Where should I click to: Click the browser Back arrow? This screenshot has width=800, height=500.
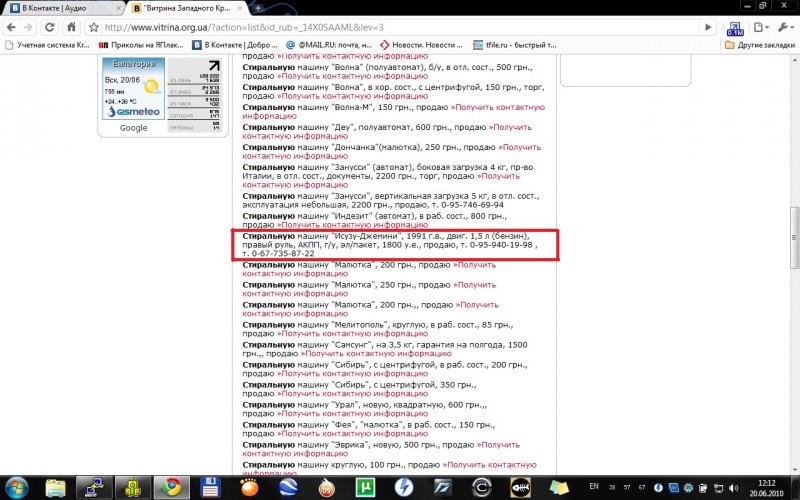point(12,27)
